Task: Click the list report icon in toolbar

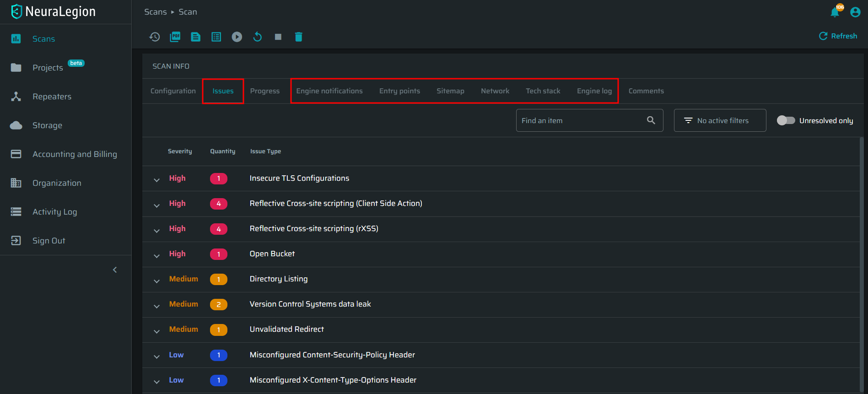Action: [x=216, y=37]
